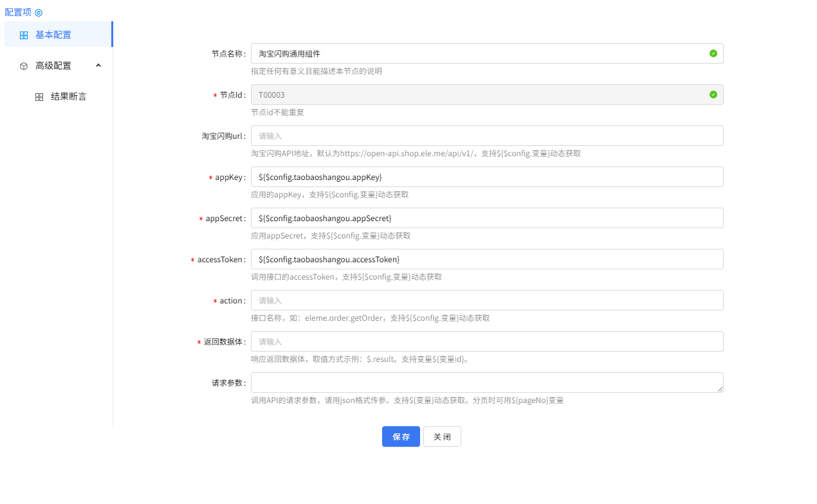Click hint mentioning ${pageNo} variable

407,401
